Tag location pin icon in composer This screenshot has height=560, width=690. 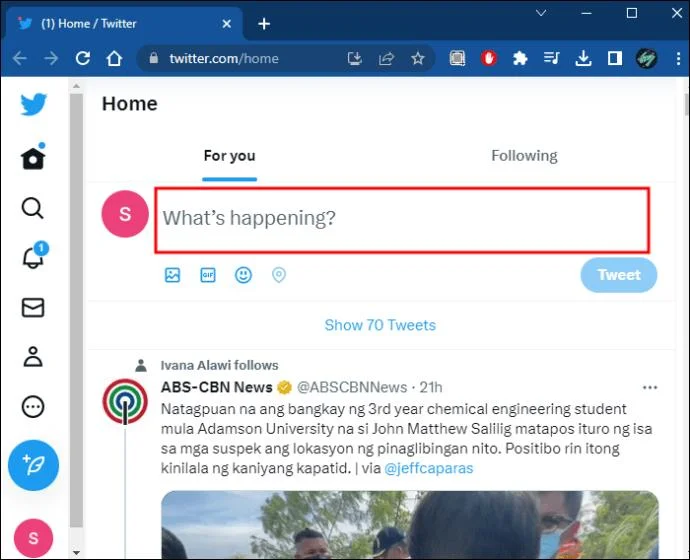279,275
